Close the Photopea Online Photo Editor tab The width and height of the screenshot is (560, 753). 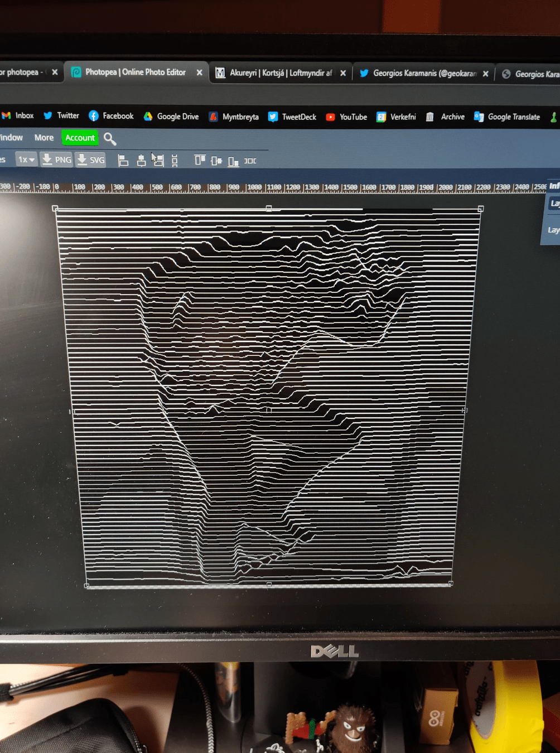[x=199, y=73]
